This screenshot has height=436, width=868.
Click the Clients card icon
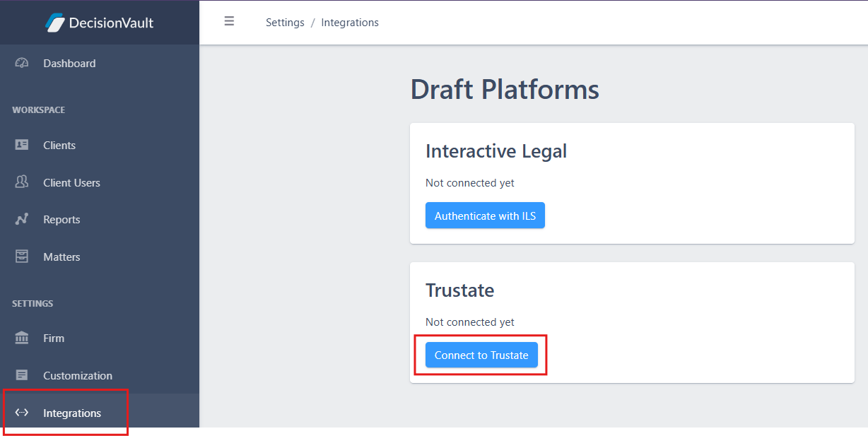tap(22, 145)
